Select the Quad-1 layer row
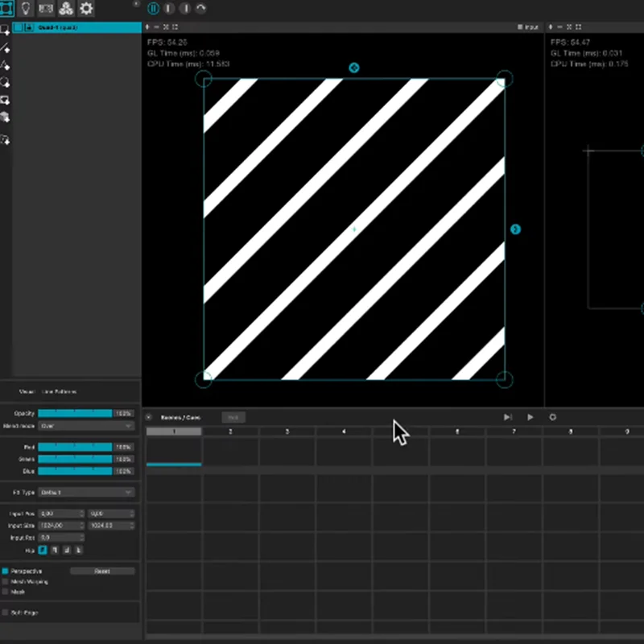 76,27
